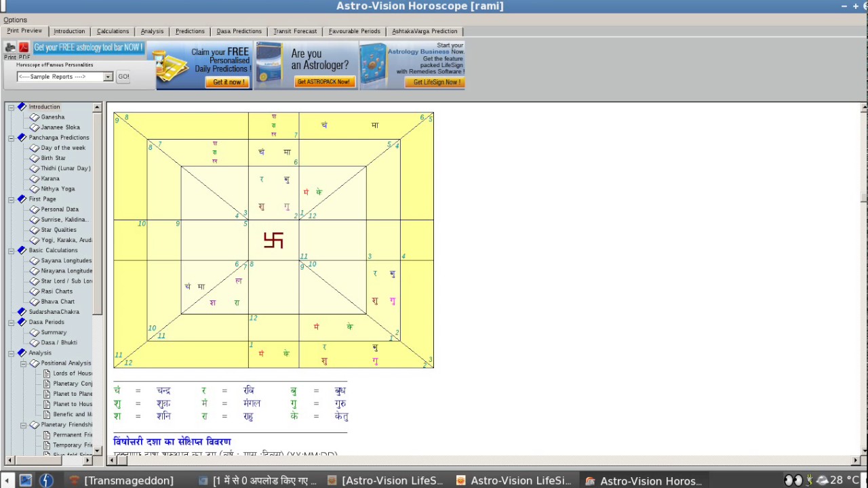The width and height of the screenshot is (868, 488).
Task: Click the tree panel's right scroll arrow
Action: (x=87, y=460)
